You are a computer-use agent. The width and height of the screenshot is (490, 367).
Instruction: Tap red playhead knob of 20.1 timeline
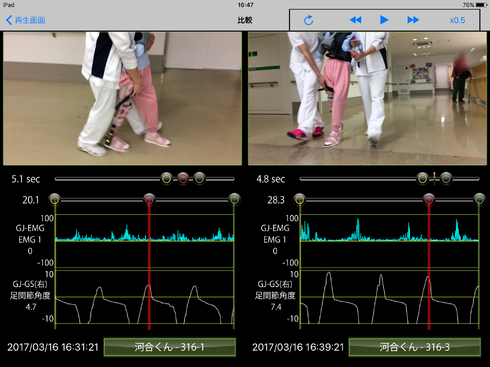point(149,199)
